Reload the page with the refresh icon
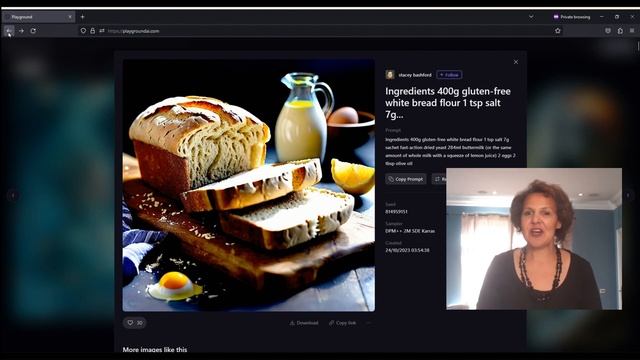640x360 pixels. click(33, 31)
